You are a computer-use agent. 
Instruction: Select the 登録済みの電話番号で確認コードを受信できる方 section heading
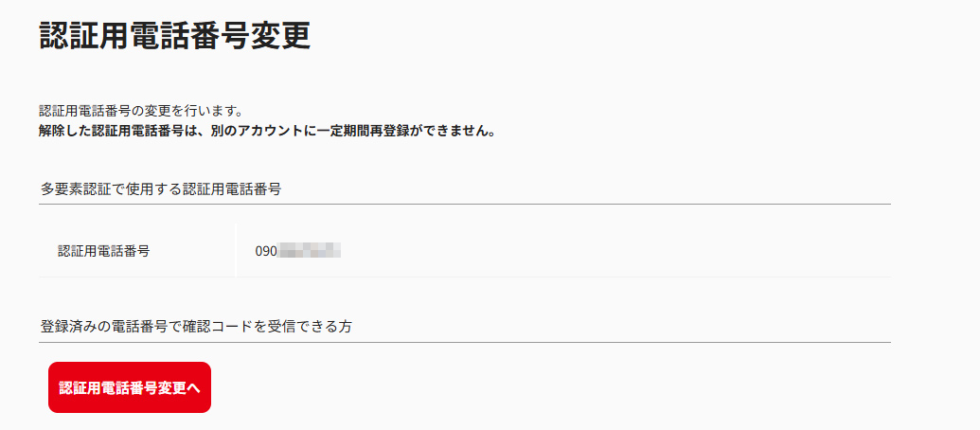tap(197, 326)
